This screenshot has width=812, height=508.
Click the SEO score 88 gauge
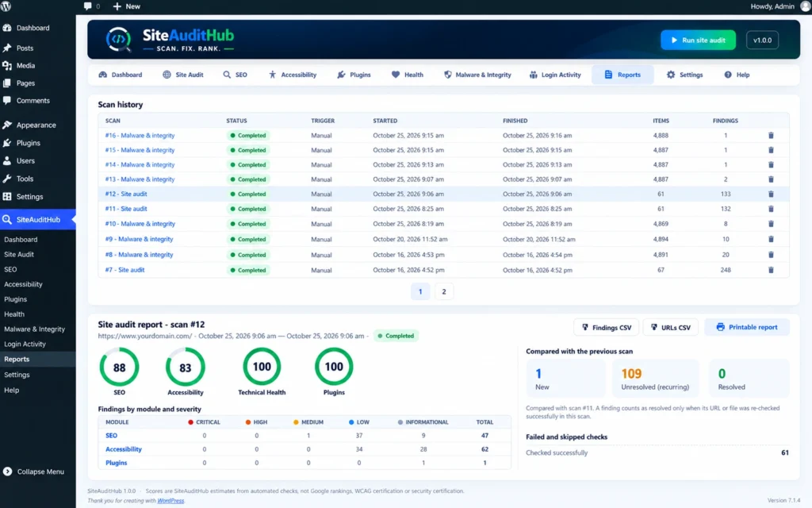[x=119, y=367]
